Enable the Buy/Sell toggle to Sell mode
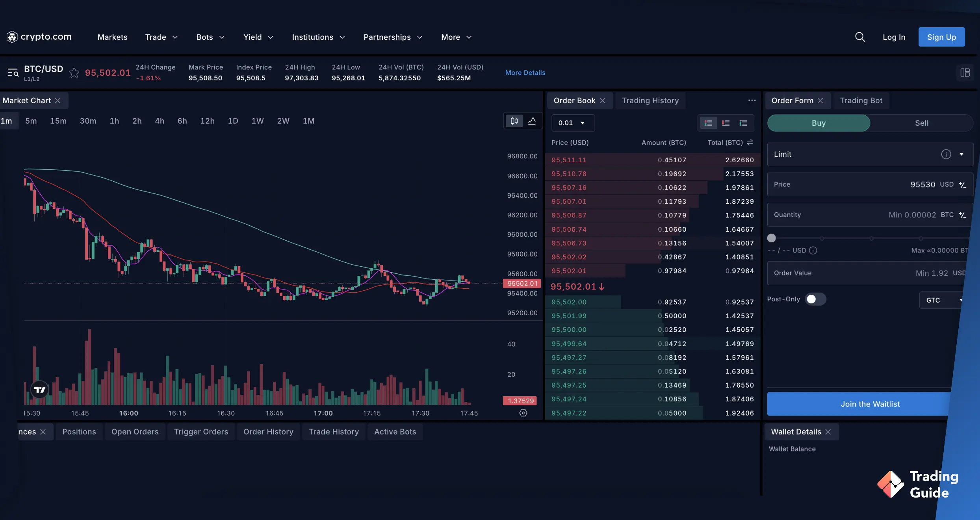 921,123
